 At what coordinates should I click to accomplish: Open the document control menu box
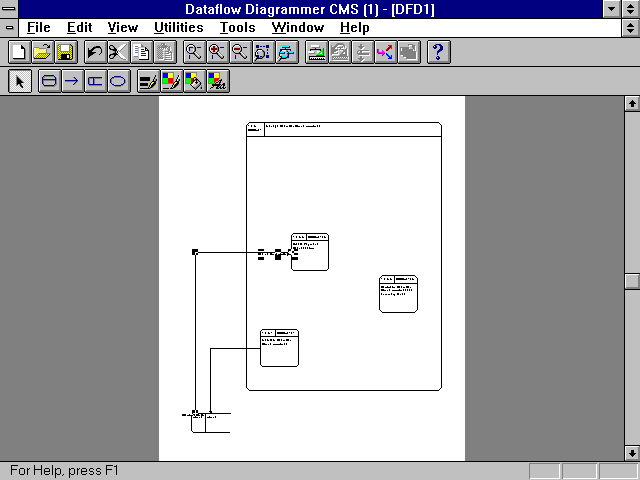point(10,28)
